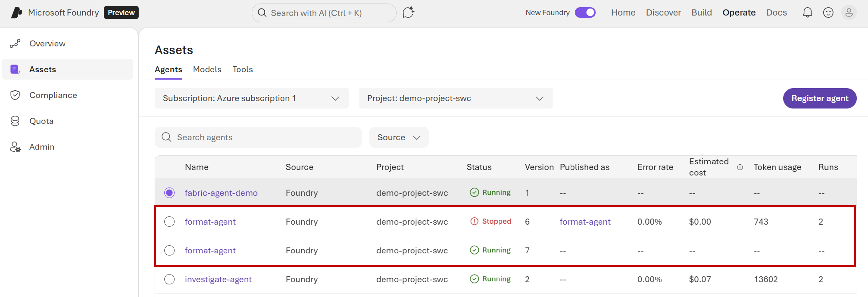The height and width of the screenshot is (297, 868).
Task: Click the magnifier in Search agents
Action: (166, 137)
